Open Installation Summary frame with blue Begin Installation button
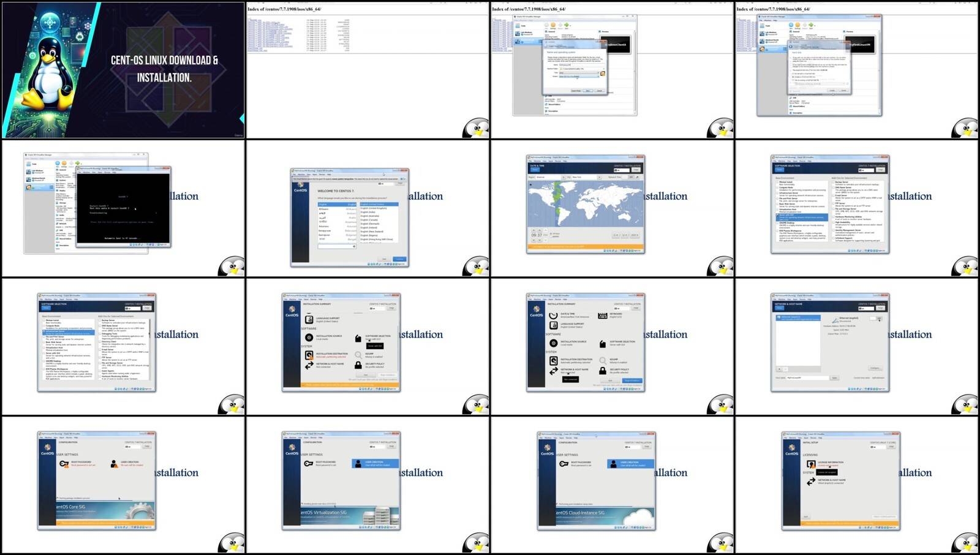 coord(612,347)
